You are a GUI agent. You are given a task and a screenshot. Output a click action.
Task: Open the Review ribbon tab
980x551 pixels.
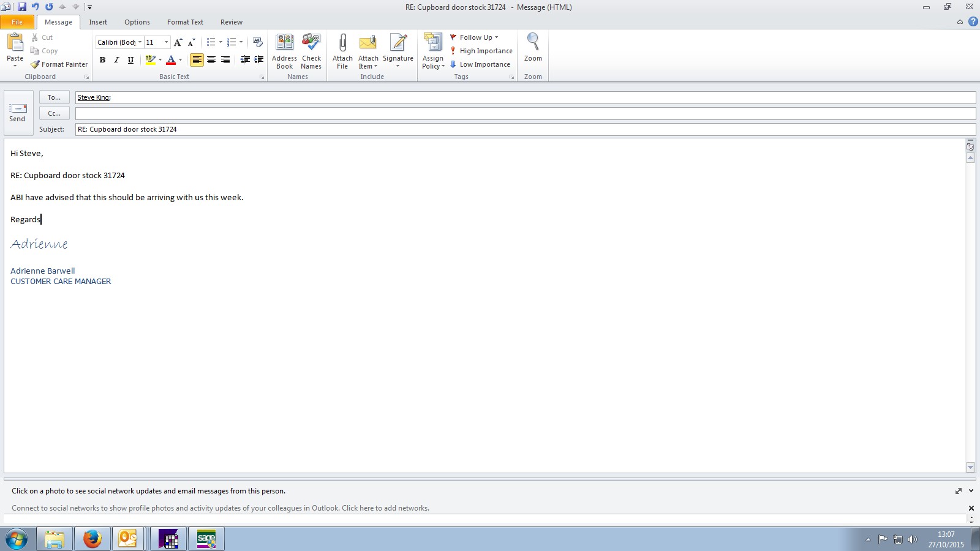coord(232,22)
